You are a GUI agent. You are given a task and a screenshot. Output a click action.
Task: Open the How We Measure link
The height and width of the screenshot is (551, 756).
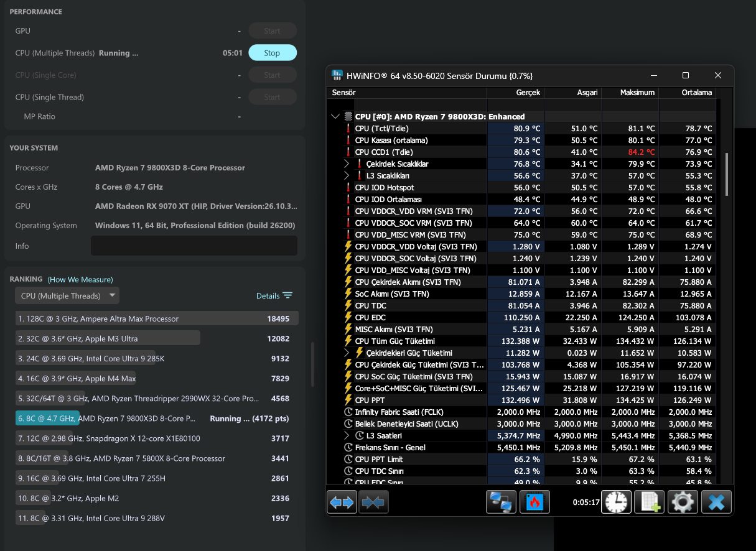point(80,279)
